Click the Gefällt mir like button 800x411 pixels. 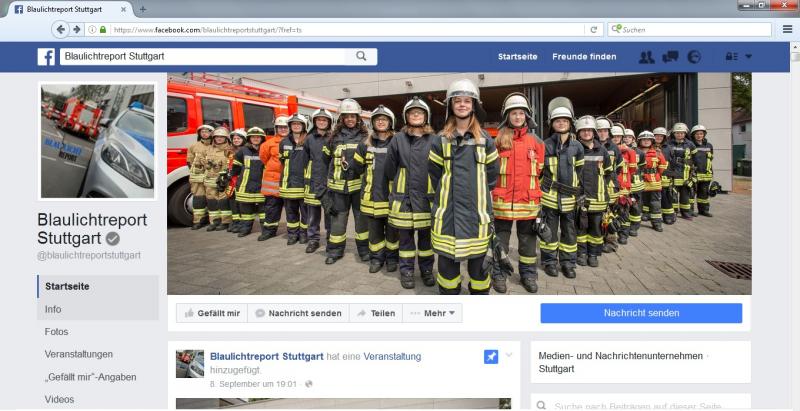212,313
